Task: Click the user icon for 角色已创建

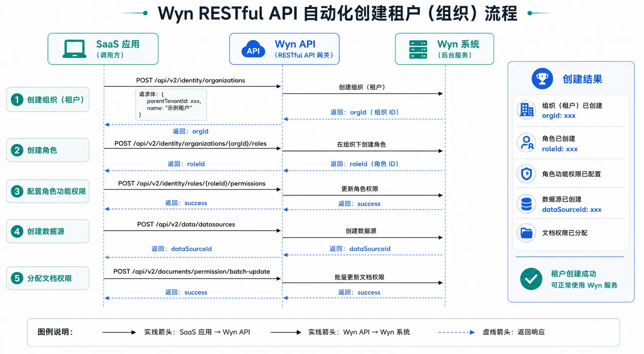Action: tap(527, 143)
